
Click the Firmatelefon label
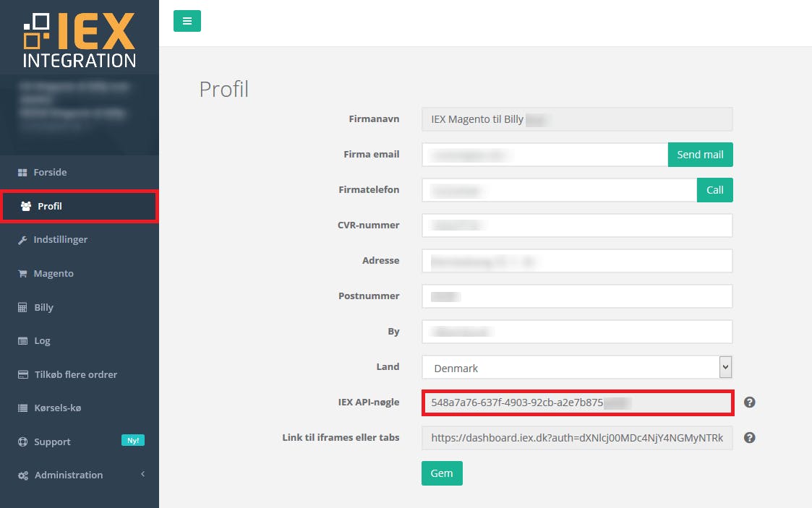coord(369,190)
